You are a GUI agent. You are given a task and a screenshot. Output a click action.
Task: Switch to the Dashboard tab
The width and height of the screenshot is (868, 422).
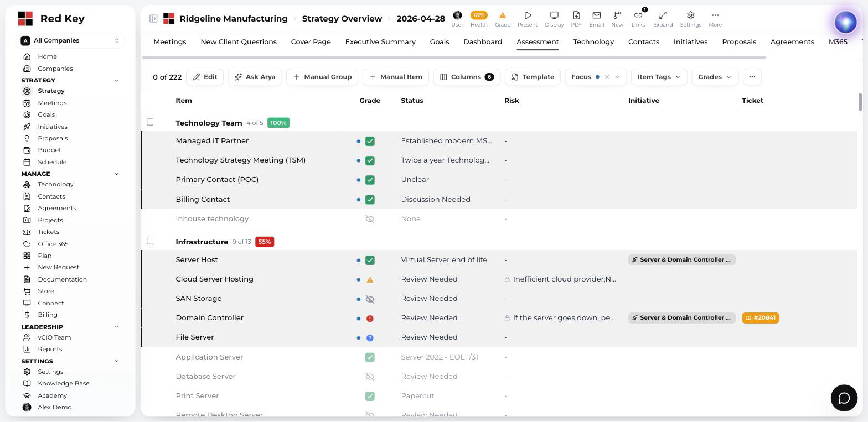pyautogui.click(x=483, y=42)
